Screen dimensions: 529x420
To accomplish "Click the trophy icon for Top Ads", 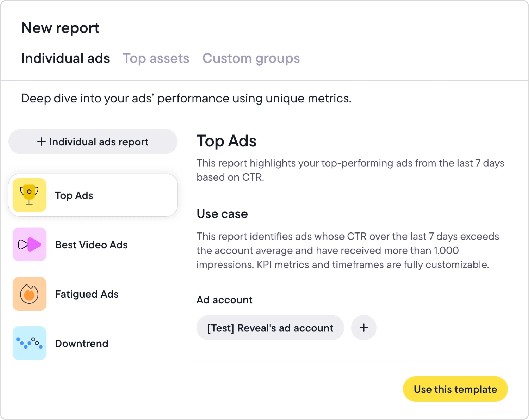I will pos(29,195).
